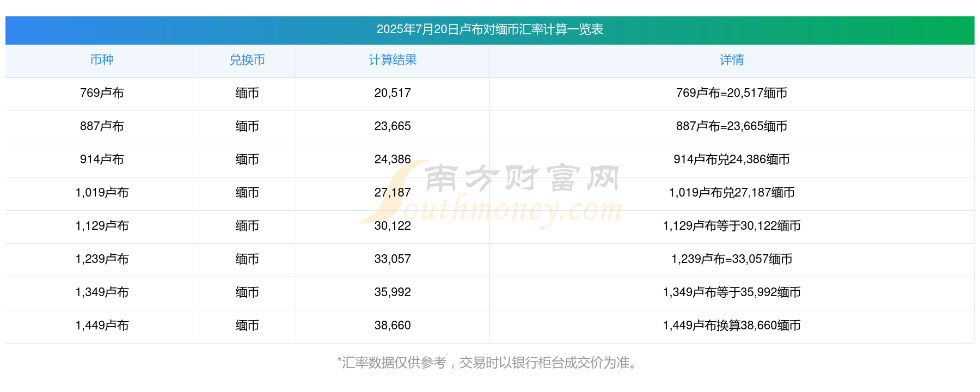Select the 详情 column header
Screen dimensions: 980x392
coord(732,60)
